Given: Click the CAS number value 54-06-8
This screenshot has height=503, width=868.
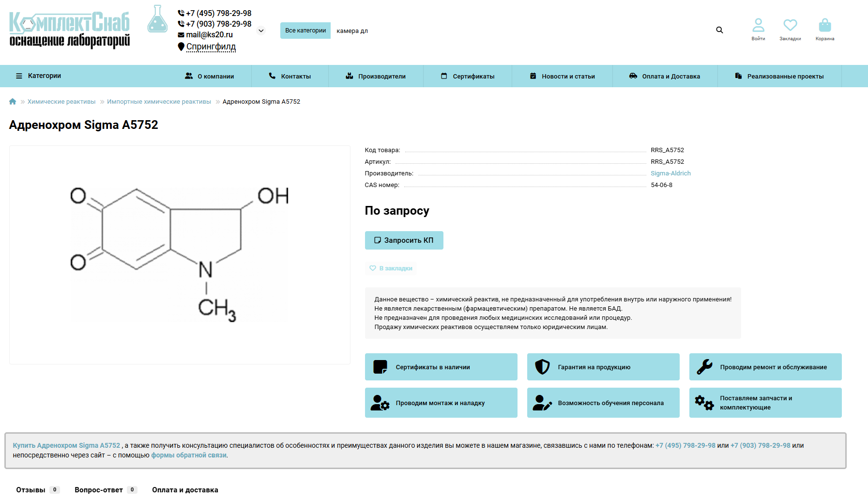Looking at the screenshot, I should tap(661, 185).
